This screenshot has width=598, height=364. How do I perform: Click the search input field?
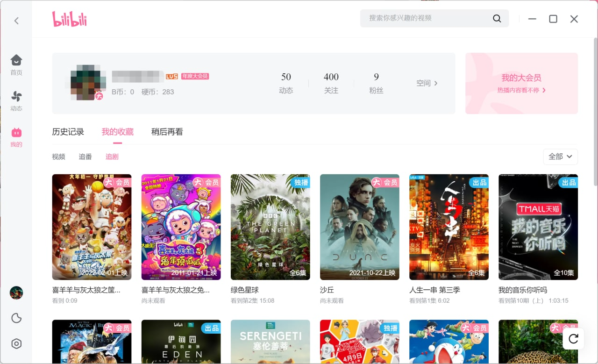427,18
